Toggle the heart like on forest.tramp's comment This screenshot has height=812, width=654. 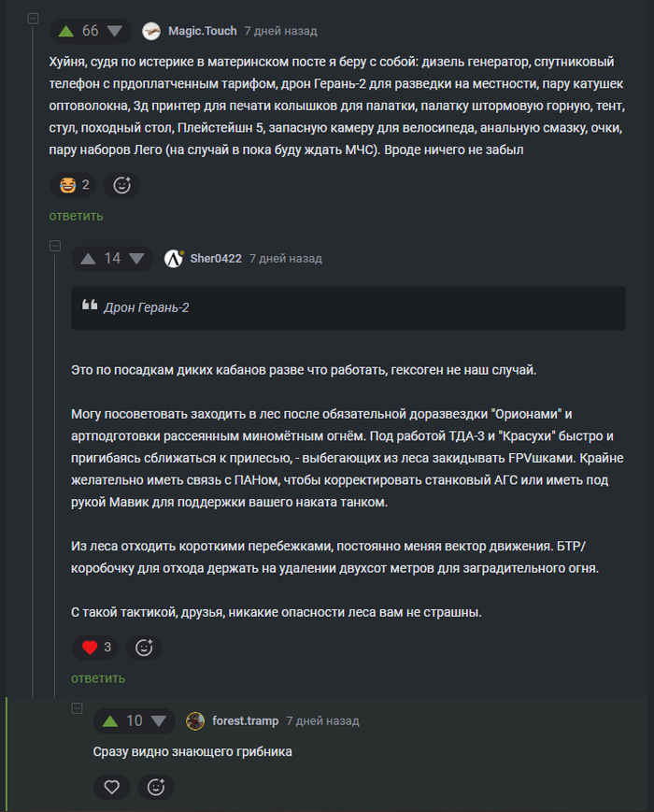click(111, 788)
